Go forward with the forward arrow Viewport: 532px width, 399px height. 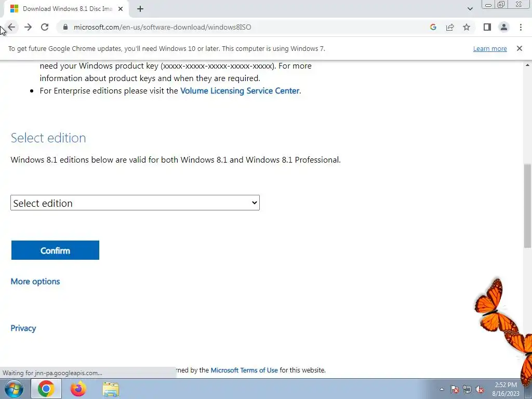coord(28,27)
